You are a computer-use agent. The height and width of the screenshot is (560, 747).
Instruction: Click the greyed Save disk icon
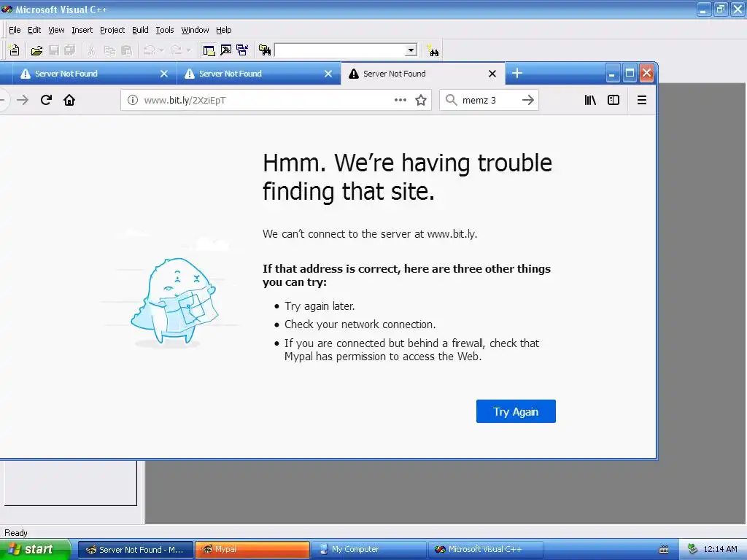54,50
